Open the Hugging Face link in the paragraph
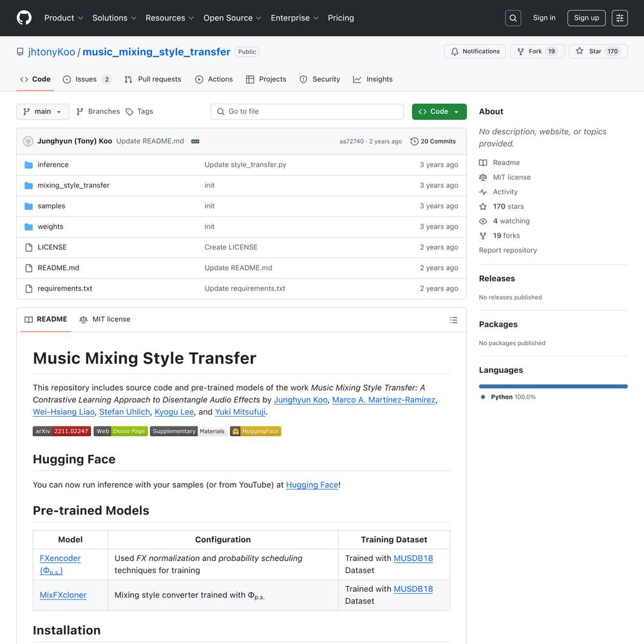This screenshot has width=644, height=644. tap(312, 485)
